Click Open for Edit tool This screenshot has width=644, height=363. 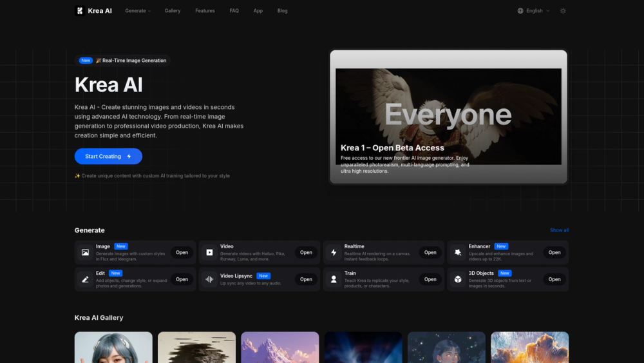[182, 279]
